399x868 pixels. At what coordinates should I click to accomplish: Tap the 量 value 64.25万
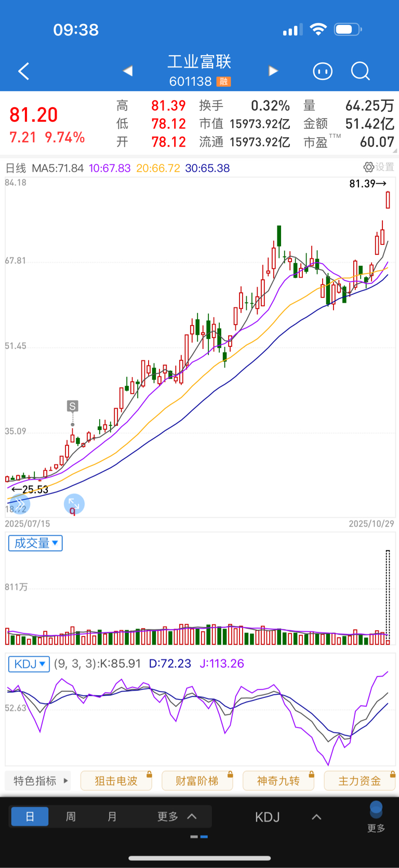point(370,106)
